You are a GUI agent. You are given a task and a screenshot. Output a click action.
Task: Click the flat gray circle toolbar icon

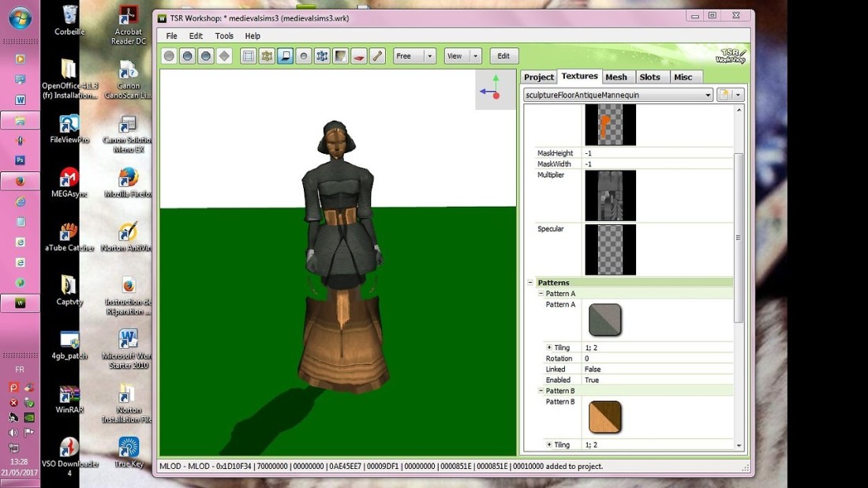[x=169, y=56]
